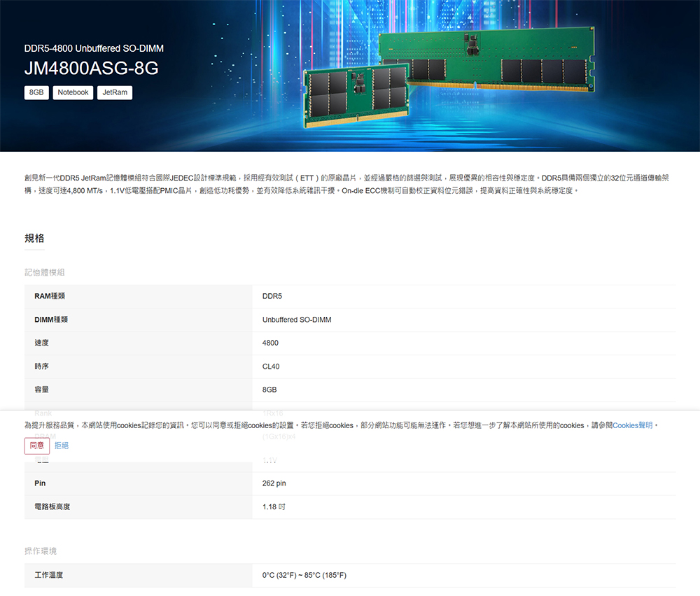Open the JetRam tag

[x=115, y=92]
